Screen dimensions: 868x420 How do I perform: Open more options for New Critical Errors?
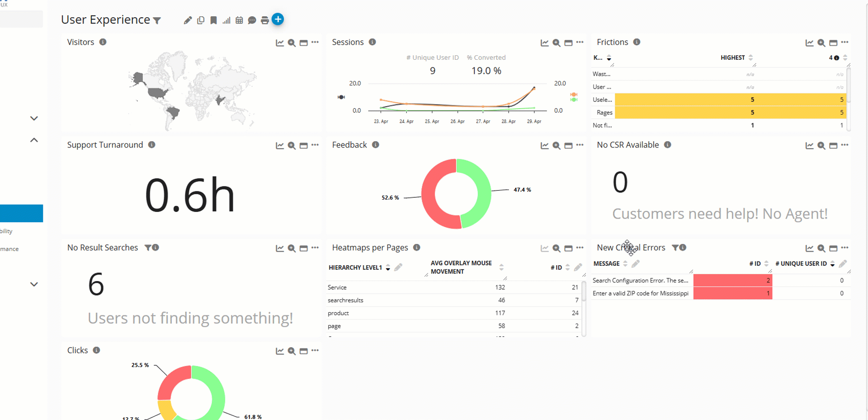point(845,248)
